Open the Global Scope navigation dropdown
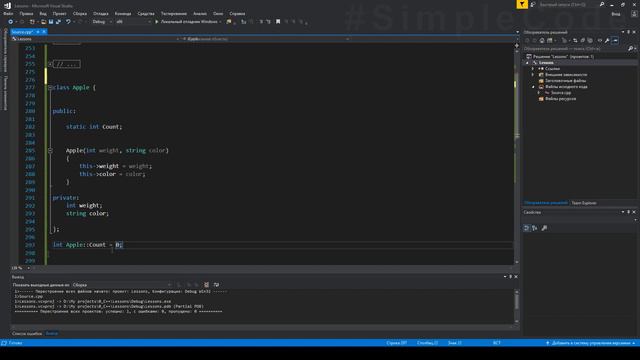This screenshot has height=360, width=640. tap(266, 39)
